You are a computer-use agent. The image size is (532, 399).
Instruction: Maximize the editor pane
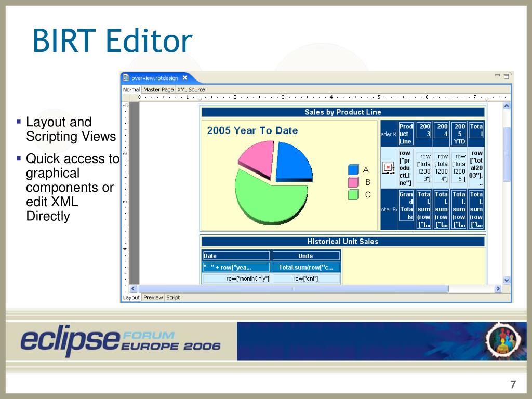(x=506, y=77)
